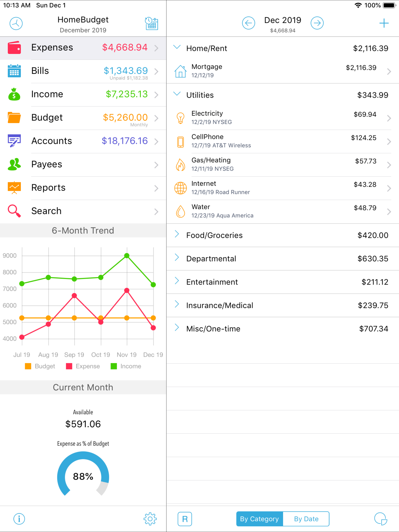The image size is (399, 532).
Task: Open settings gear icon
Action: 150,519
